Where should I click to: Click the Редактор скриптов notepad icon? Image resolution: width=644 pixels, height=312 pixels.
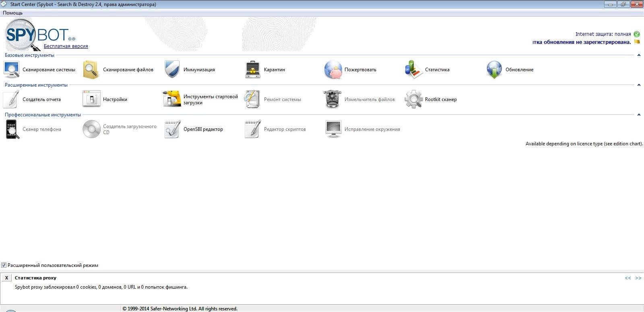(252, 129)
